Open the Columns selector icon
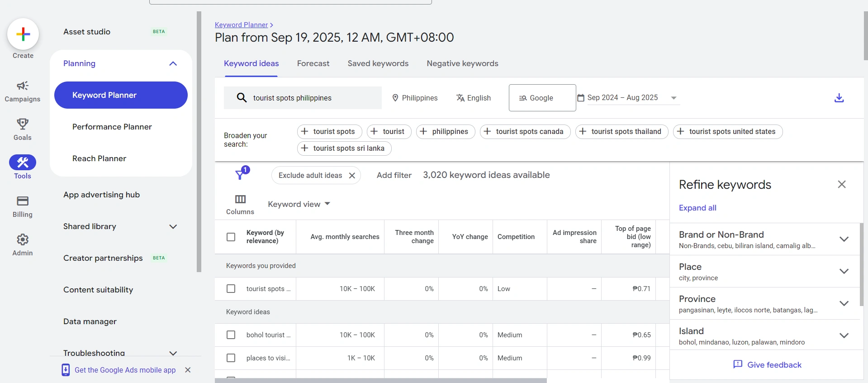The image size is (868, 383). coord(240,199)
